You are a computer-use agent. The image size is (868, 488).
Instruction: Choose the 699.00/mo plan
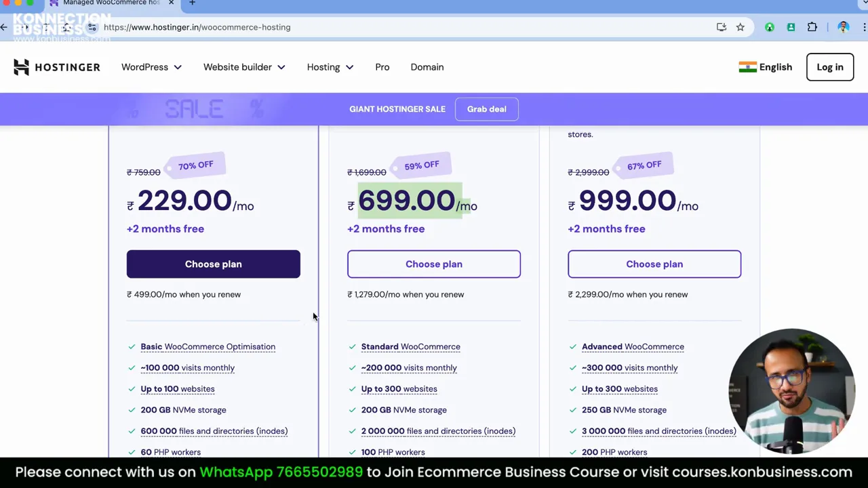point(434,264)
